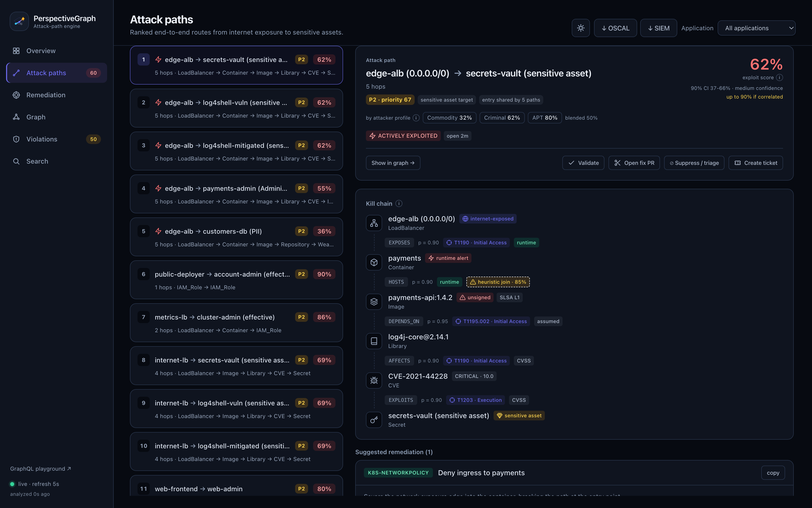Click the Overview grid icon

(x=16, y=51)
